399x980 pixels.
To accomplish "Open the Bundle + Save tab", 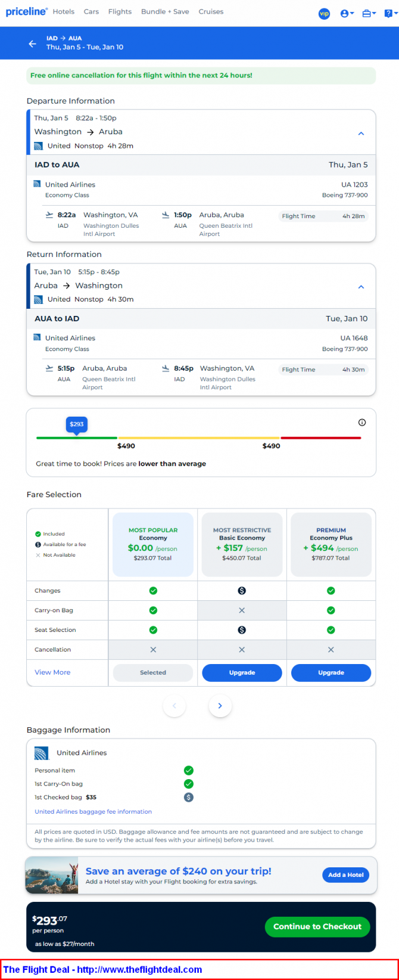I will 165,11.
